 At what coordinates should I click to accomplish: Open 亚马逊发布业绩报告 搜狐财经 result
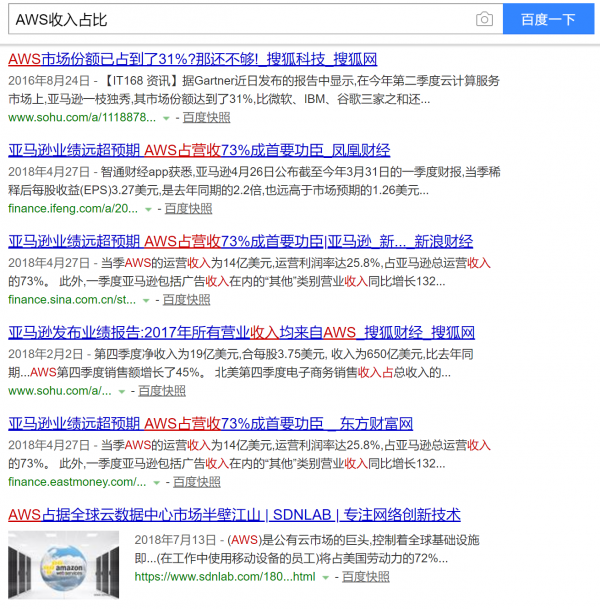click(241, 332)
